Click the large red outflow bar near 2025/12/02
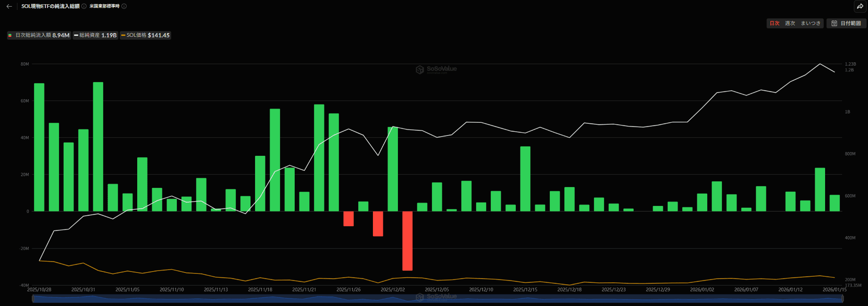 407,241
